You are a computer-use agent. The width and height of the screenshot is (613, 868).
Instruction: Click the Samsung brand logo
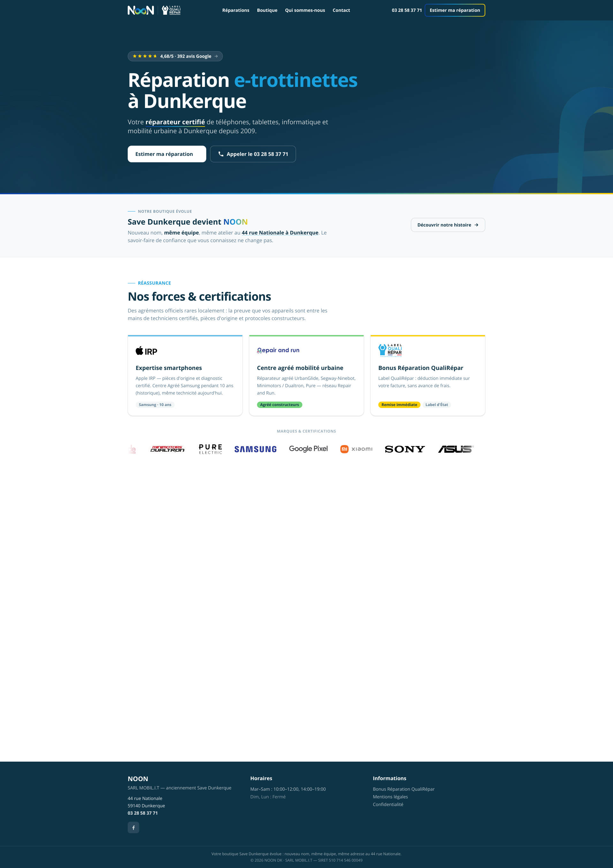[x=255, y=449]
